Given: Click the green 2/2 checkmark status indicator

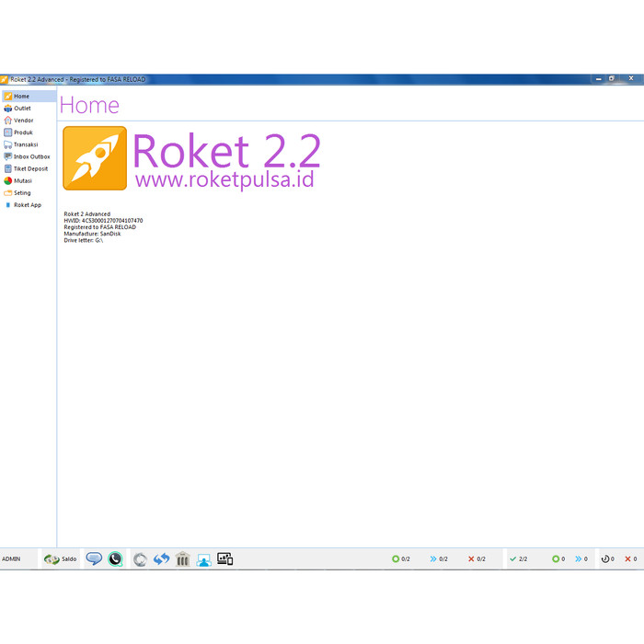Looking at the screenshot, I should pos(519,559).
